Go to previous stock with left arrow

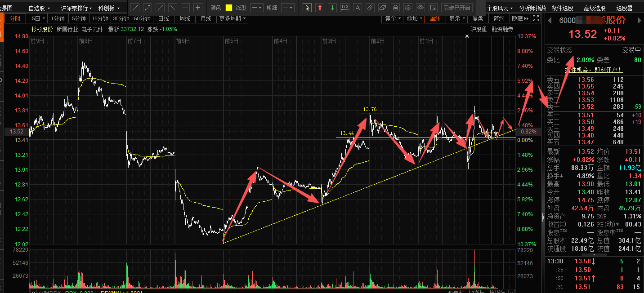pos(549,20)
